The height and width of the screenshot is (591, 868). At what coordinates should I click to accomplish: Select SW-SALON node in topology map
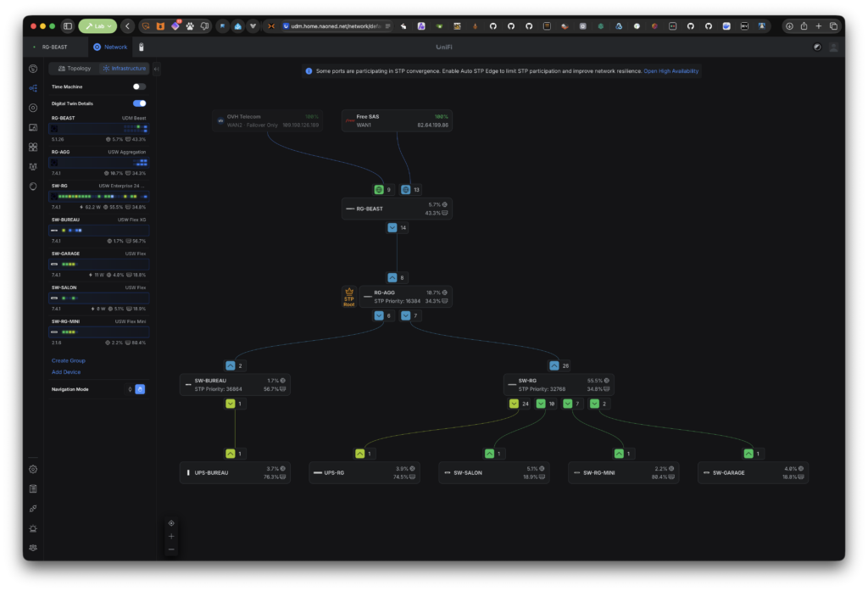494,473
